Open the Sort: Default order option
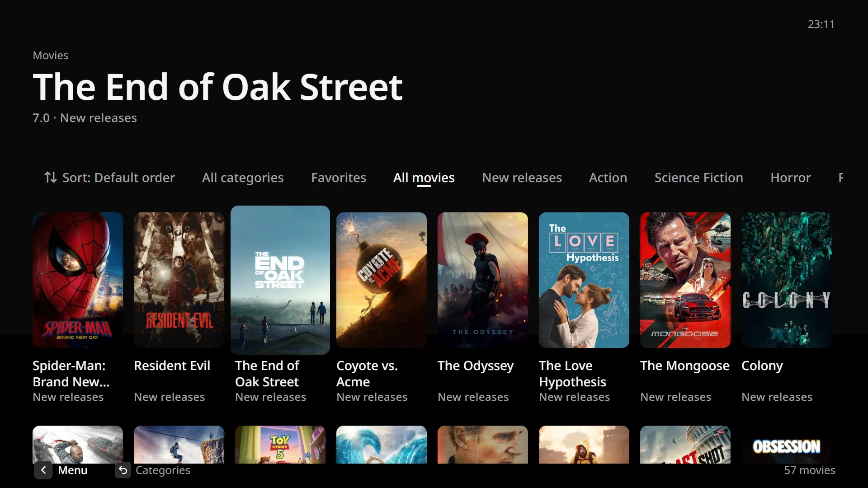This screenshot has width=868, height=488. pyautogui.click(x=109, y=178)
